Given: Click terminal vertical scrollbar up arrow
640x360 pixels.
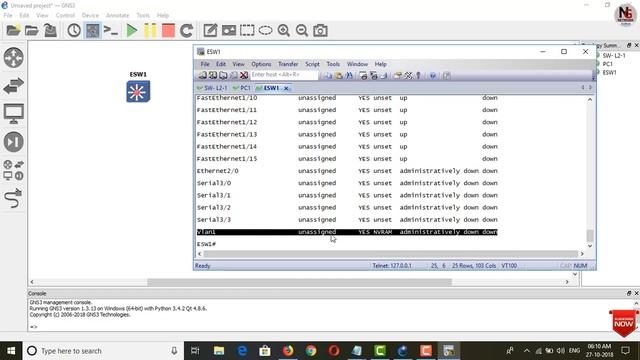Looking at the screenshot, I should pos(590,100).
